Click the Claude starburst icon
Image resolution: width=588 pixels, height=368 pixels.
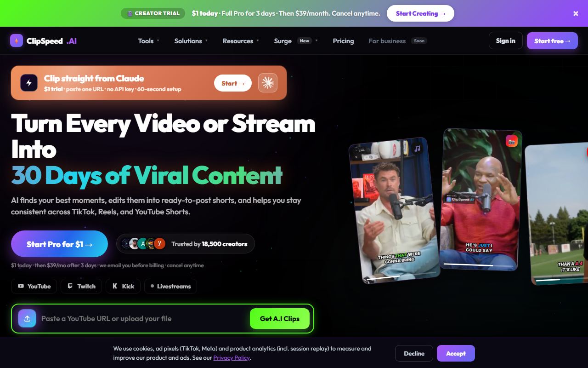click(x=268, y=83)
